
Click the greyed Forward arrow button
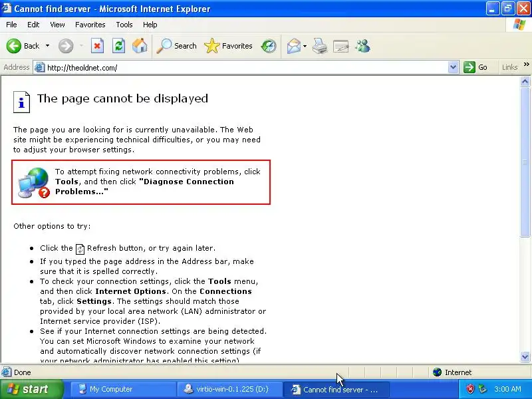[66, 46]
